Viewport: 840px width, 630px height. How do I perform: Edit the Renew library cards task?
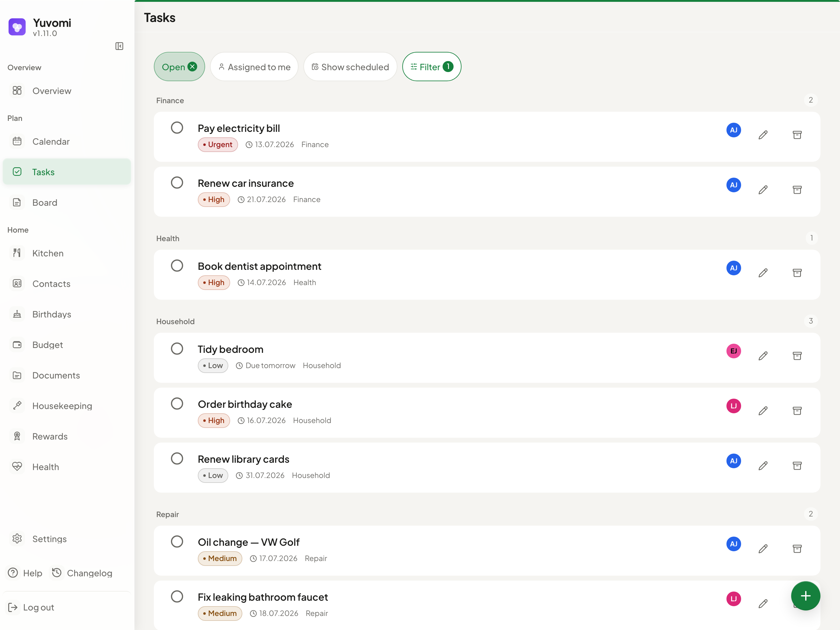click(763, 465)
